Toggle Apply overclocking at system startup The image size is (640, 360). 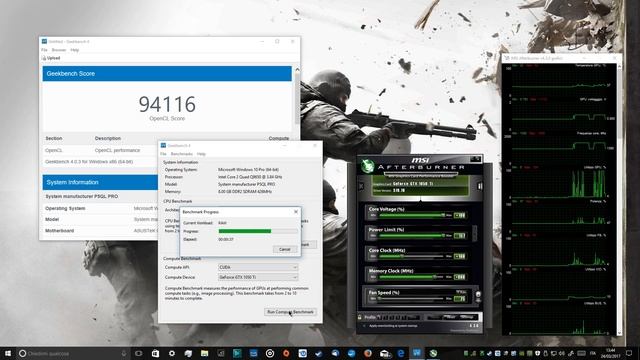pos(364,326)
